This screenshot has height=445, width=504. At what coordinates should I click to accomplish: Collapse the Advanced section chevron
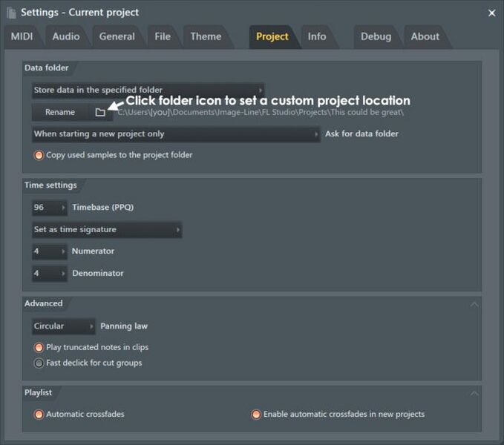(x=474, y=304)
